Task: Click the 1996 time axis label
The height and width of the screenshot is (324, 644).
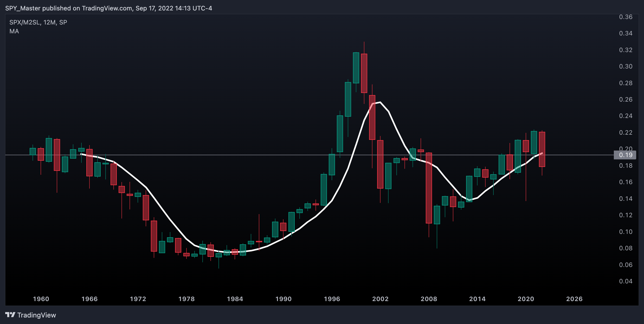Action: (x=332, y=299)
